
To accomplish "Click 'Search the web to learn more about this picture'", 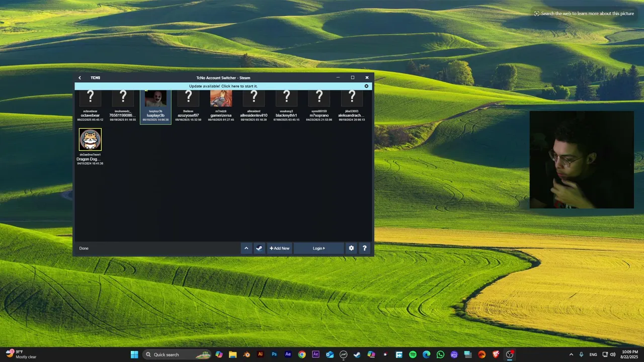I will coord(584,14).
